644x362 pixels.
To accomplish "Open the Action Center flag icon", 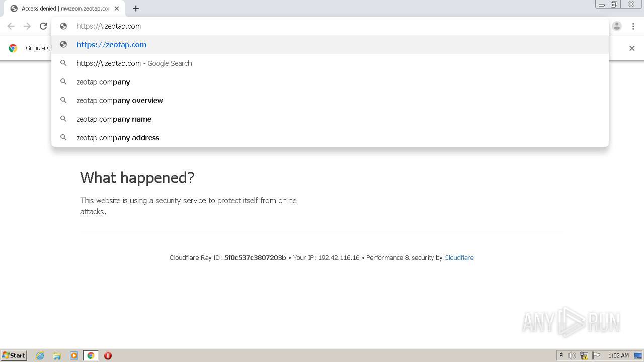I will 596,355.
